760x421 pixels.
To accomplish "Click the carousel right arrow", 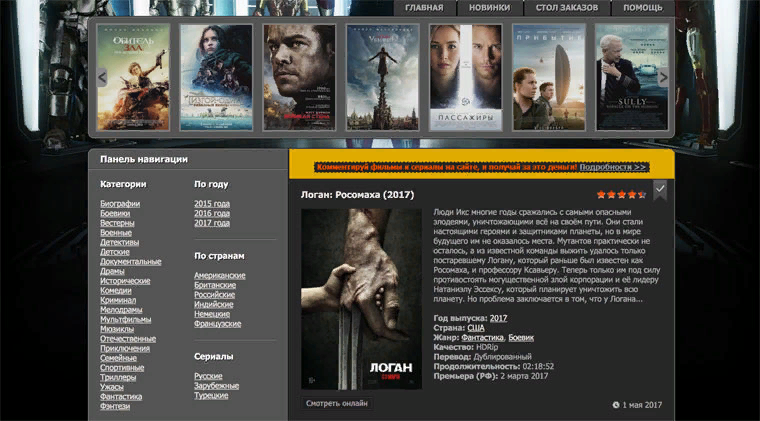I will point(663,77).
